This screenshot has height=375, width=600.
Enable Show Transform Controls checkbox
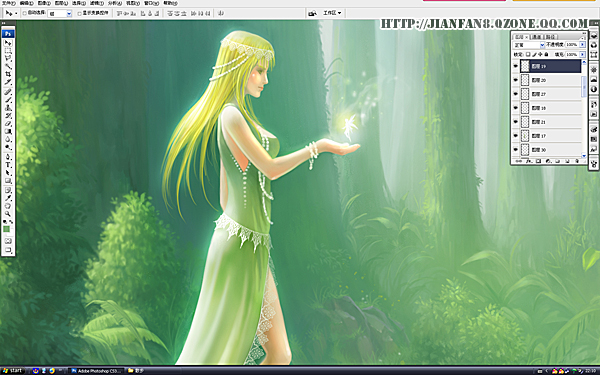[80, 13]
